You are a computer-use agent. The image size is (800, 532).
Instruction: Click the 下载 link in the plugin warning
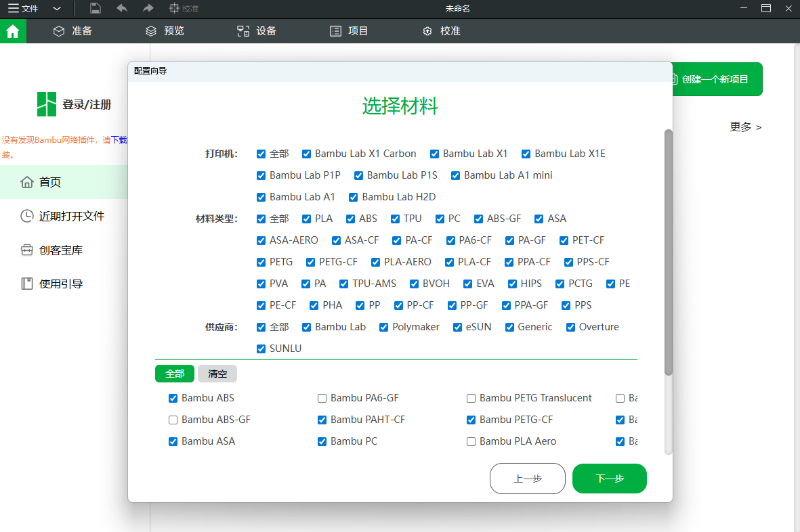[x=119, y=139]
